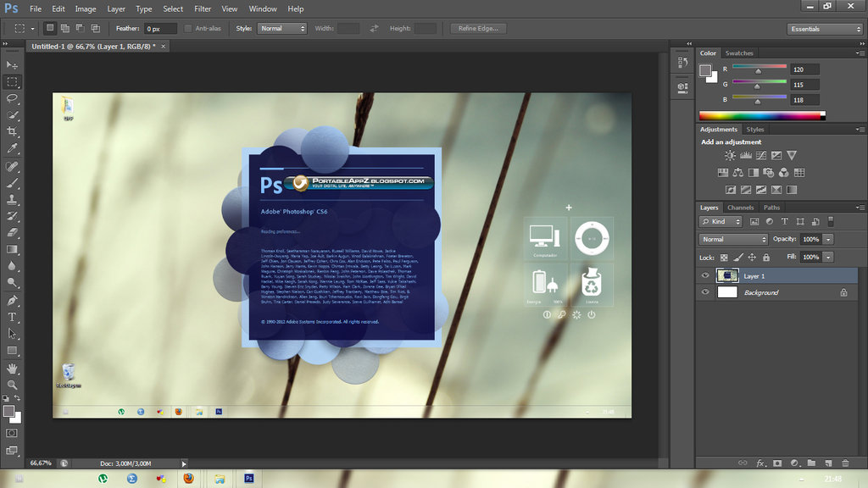The image size is (868, 488).
Task: Toggle the Anti-alias checkbox
Action: pyautogui.click(x=188, y=28)
